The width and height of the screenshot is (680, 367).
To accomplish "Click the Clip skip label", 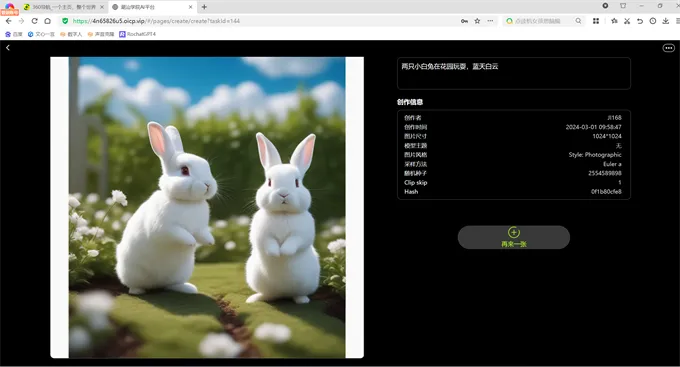I will pyautogui.click(x=415, y=183).
